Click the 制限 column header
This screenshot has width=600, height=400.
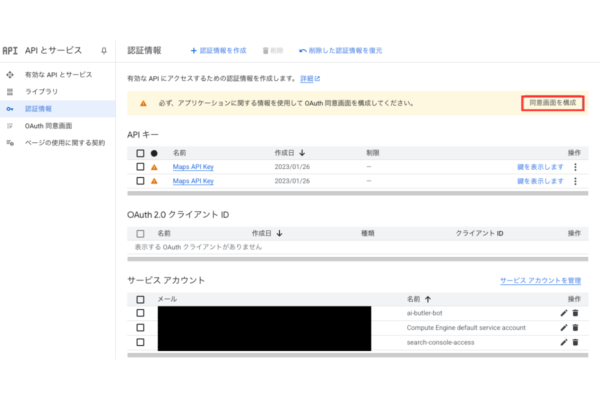(373, 153)
